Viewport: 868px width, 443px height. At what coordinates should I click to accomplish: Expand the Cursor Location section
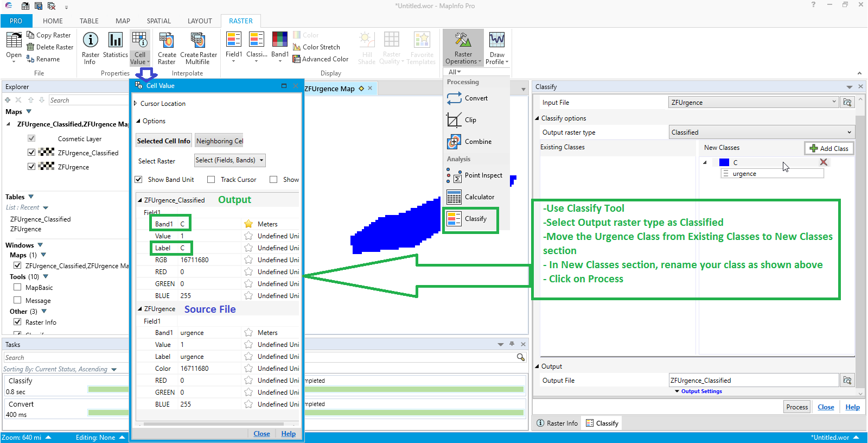(x=136, y=104)
